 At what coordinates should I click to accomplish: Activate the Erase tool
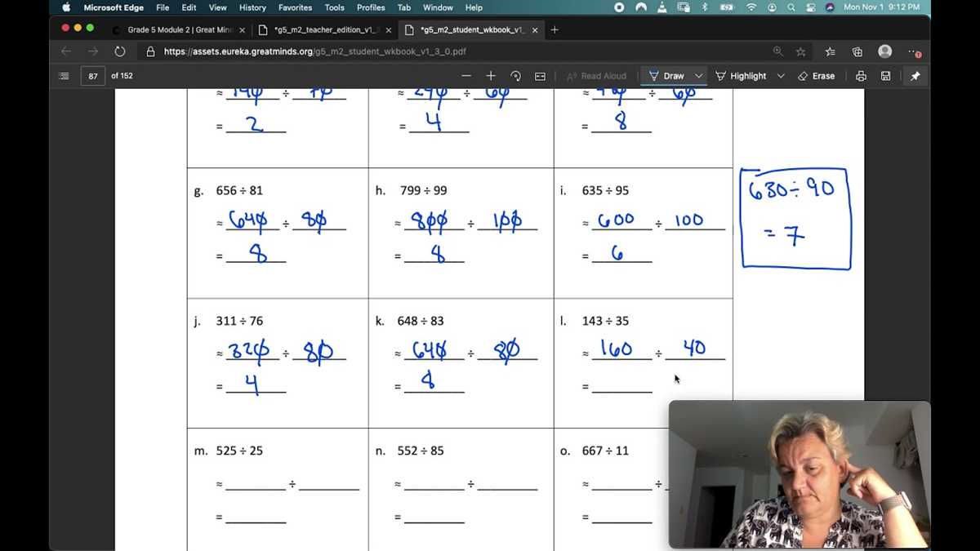[816, 76]
